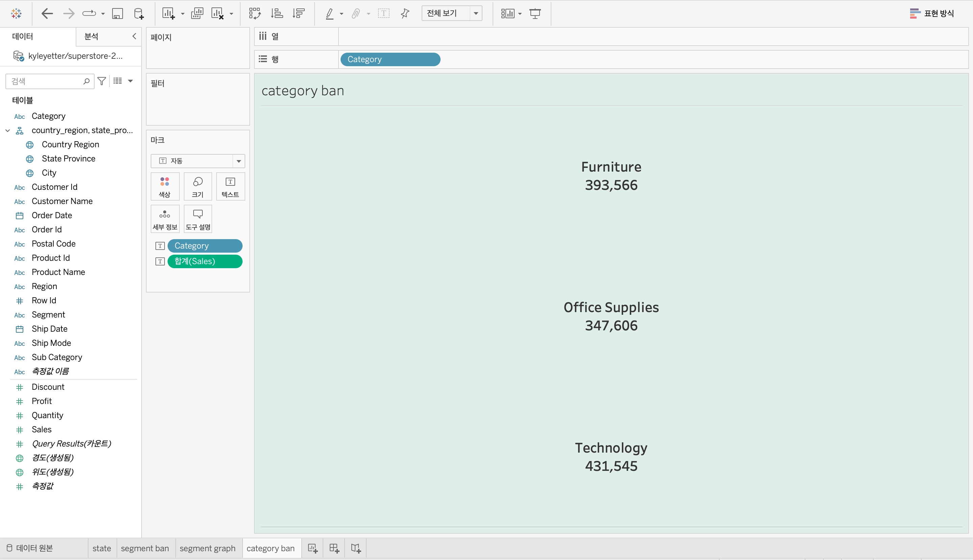Sort ascending toolbar icon
This screenshot has width=973, height=560.
(x=277, y=14)
